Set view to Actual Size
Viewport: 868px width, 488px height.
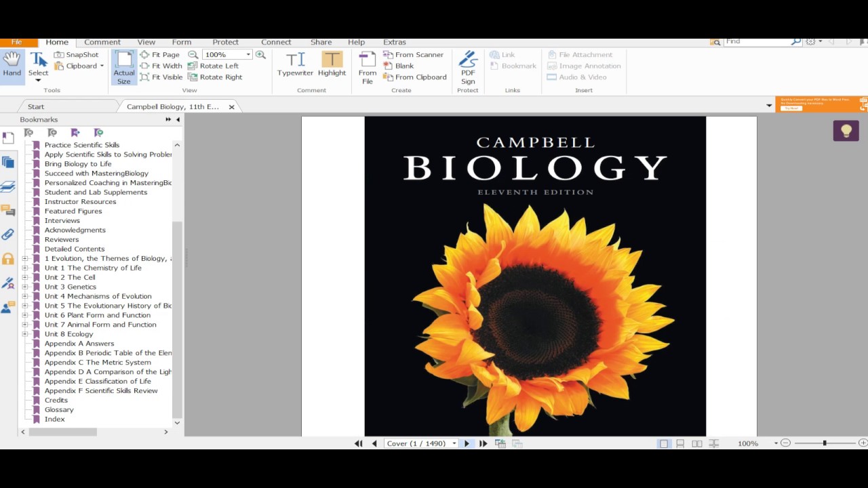point(124,67)
